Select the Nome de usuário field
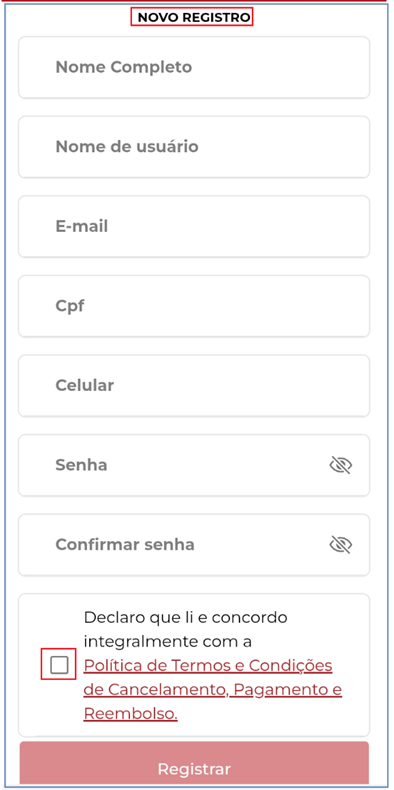This screenshot has height=790, width=394. [x=194, y=147]
